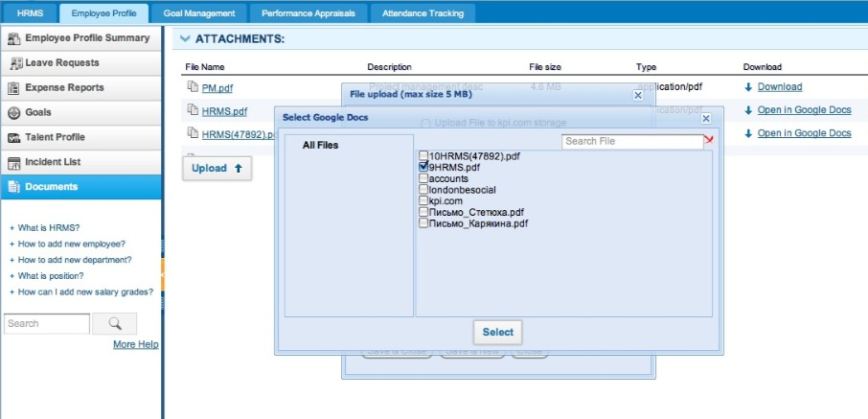Click the HRMS(47892) file icon in attachments
The height and width of the screenshot is (419, 868).
pos(192,133)
